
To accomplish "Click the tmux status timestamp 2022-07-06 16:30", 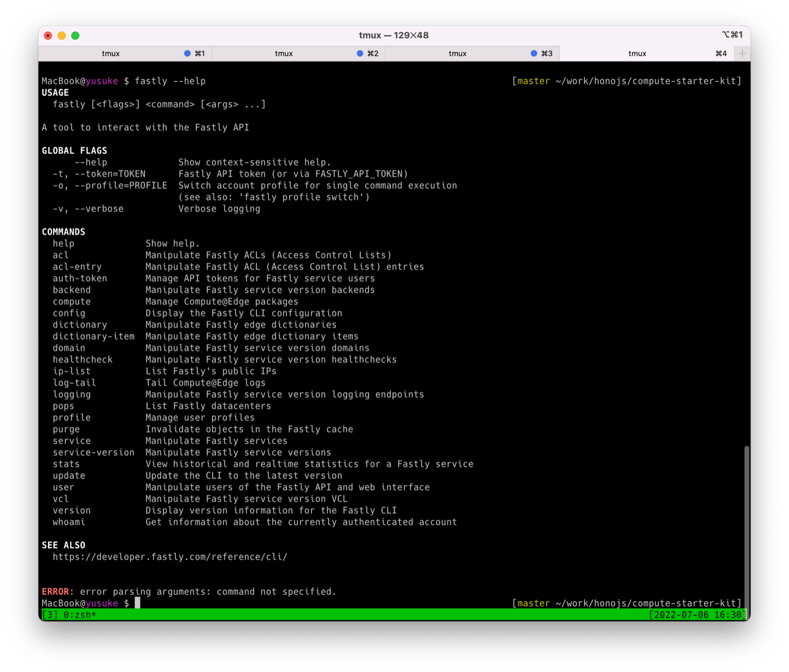I will coord(697,615).
